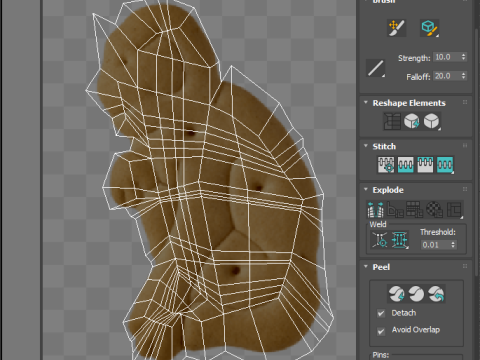
Task: Click Relax Custom cube icon
Action: point(432,121)
